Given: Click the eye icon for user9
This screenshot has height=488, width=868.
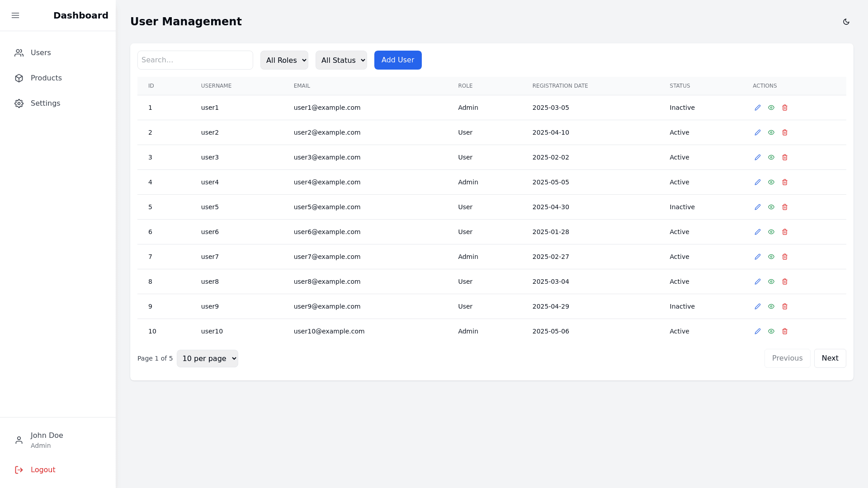Looking at the screenshot, I should tap(771, 306).
